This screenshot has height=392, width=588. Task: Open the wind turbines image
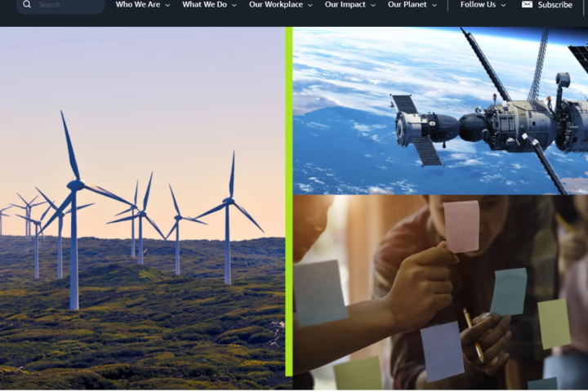142,207
